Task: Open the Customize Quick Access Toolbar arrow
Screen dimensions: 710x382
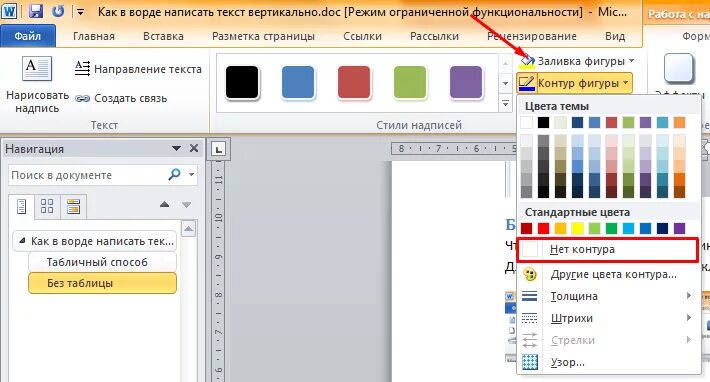Action: (80, 12)
